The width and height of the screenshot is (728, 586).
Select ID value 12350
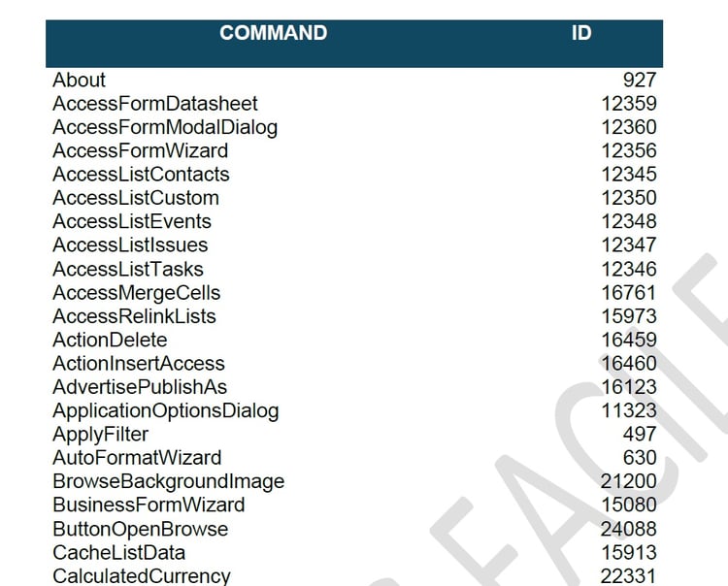point(629,198)
